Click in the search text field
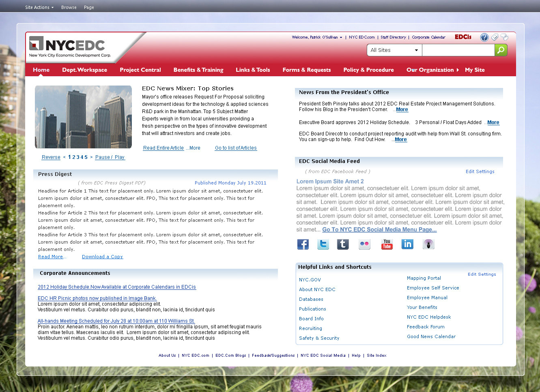 [458, 50]
